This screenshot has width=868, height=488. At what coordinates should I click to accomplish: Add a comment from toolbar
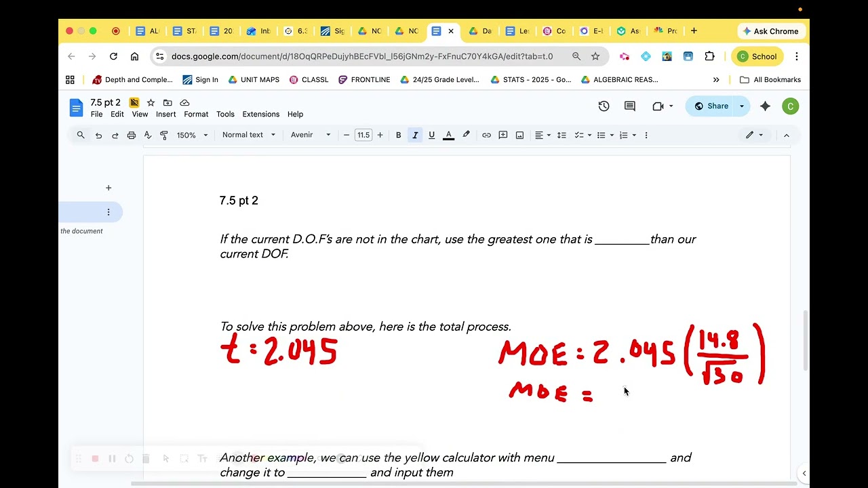[x=503, y=135]
